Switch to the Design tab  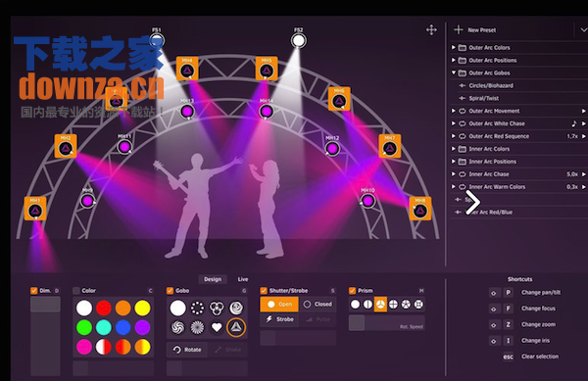pos(213,279)
